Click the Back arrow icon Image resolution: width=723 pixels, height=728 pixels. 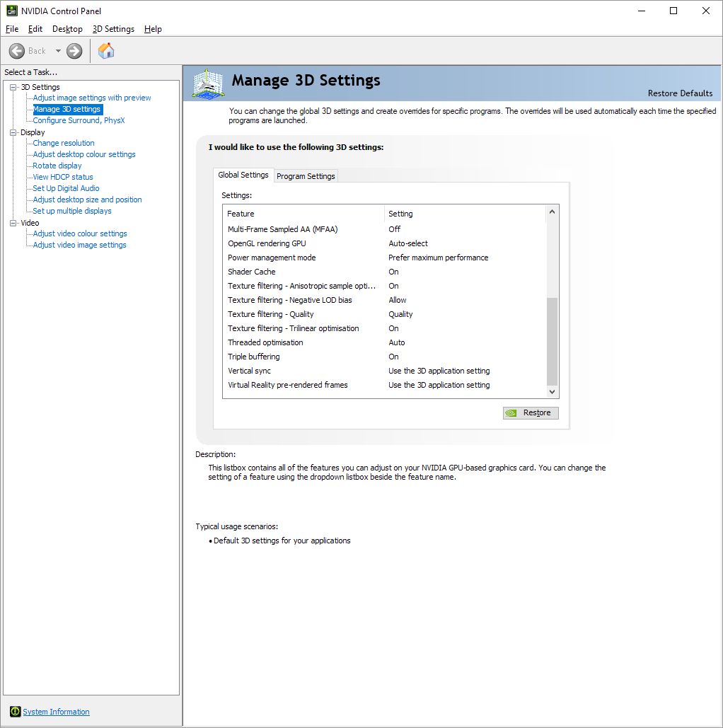(x=17, y=51)
